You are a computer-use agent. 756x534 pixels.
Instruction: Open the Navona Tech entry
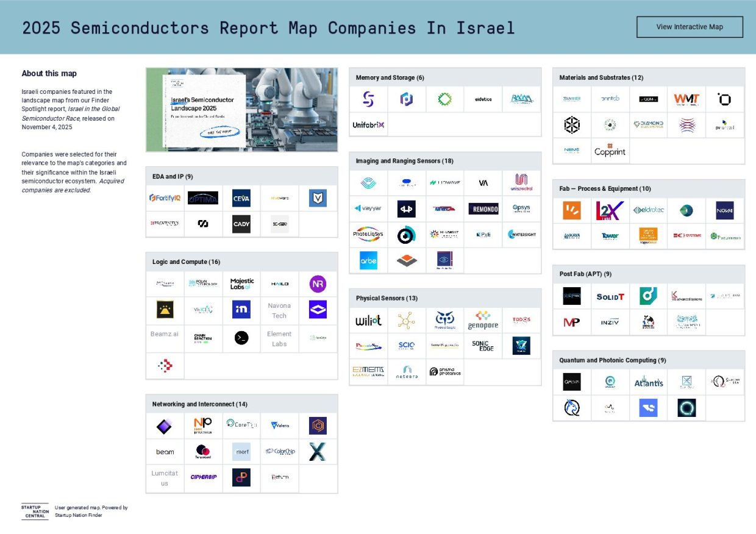[279, 310]
